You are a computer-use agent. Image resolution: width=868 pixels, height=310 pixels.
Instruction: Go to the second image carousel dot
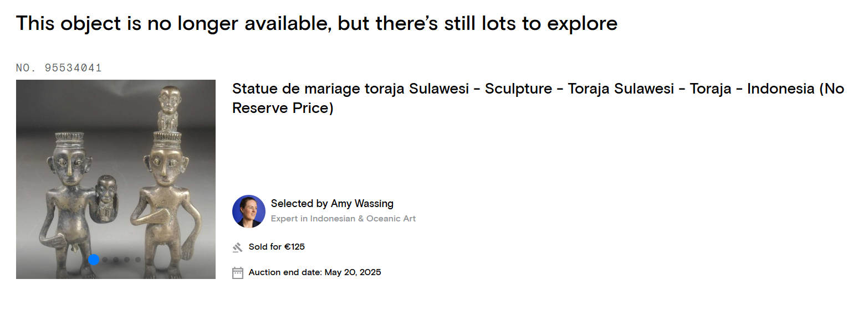105,260
